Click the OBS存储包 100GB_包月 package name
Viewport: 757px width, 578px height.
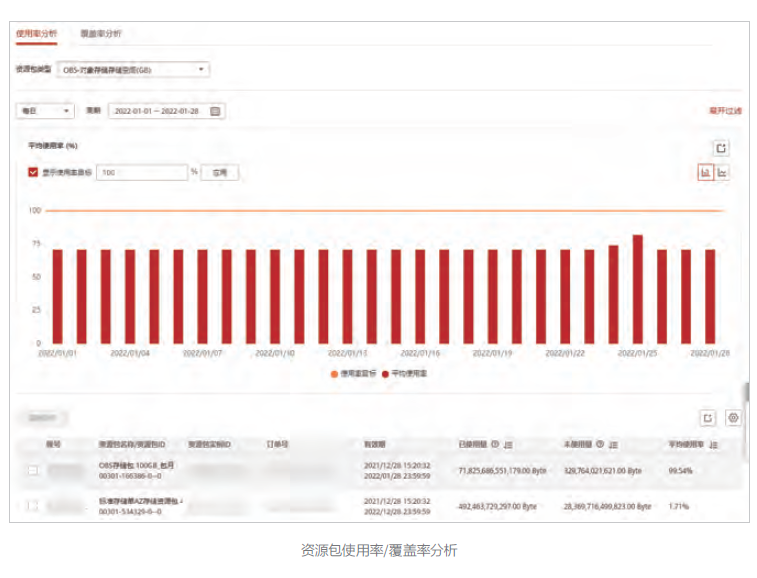coord(136,465)
